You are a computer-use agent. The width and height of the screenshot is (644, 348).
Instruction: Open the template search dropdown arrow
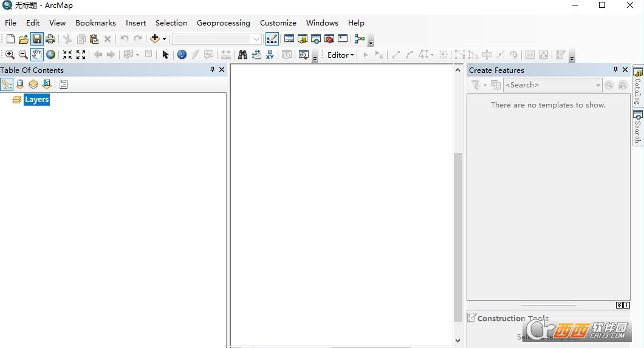598,85
